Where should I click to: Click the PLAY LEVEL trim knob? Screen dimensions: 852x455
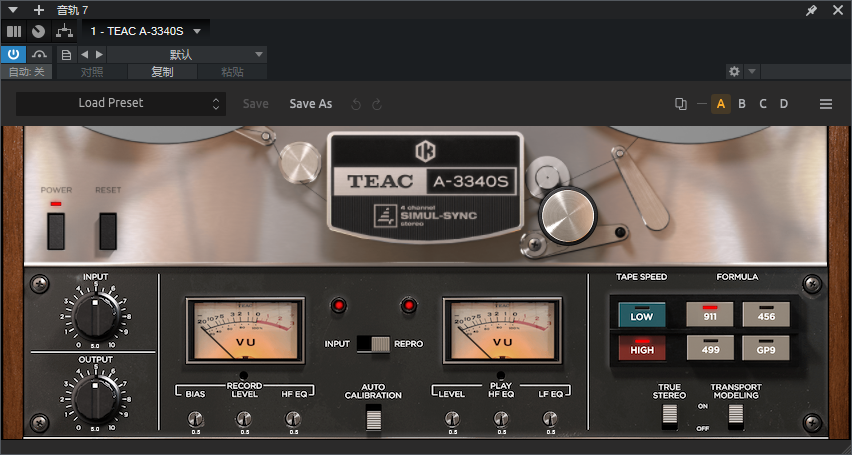[452, 419]
